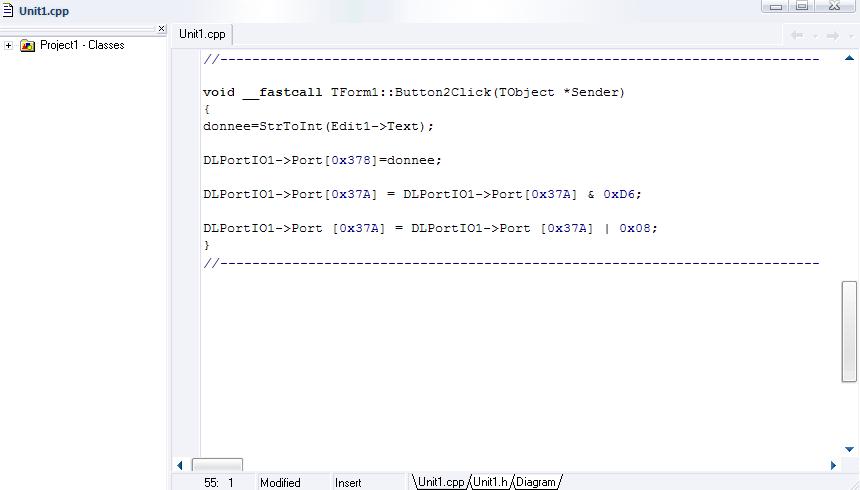
Task: Click the vertical scrollbar up arrow
Action: point(849,58)
